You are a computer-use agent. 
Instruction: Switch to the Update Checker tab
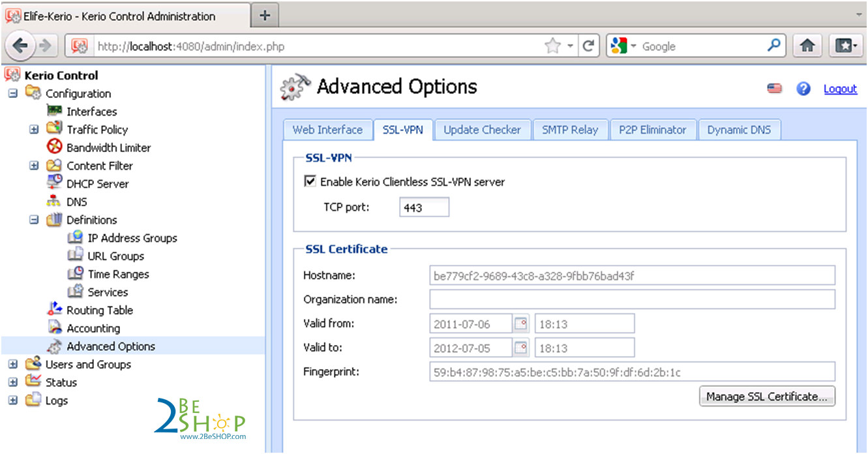[483, 130]
